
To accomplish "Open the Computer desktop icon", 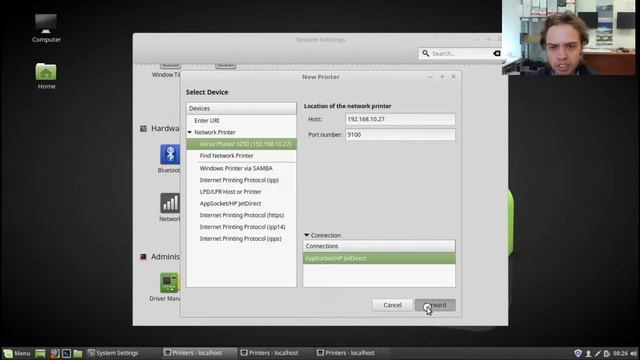I will [x=46, y=28].
